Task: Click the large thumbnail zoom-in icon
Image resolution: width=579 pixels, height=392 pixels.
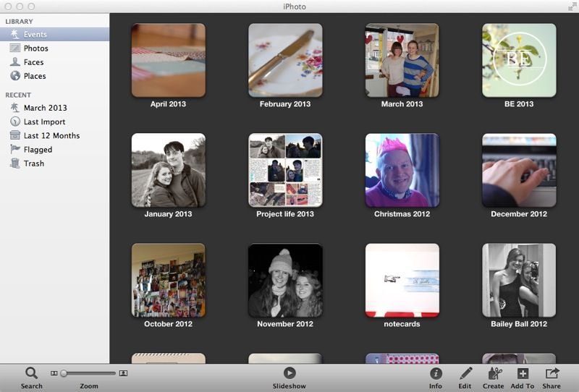Action: pos(123,373)
